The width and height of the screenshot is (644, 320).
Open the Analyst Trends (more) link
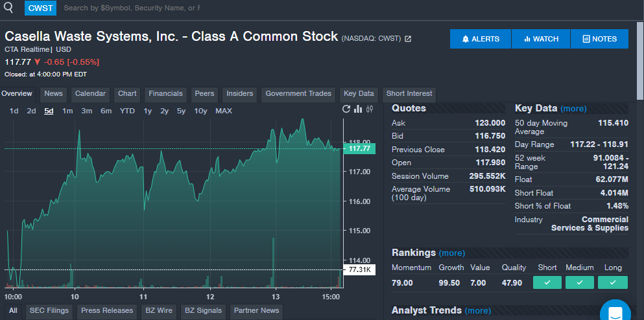pyautogui.click(x=478, y=310)
